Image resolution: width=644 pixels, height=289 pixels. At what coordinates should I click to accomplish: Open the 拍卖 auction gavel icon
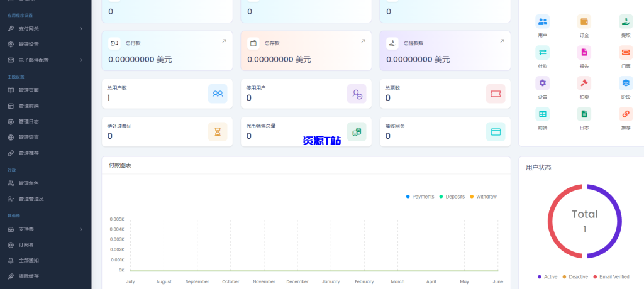(x=584, y=84)
